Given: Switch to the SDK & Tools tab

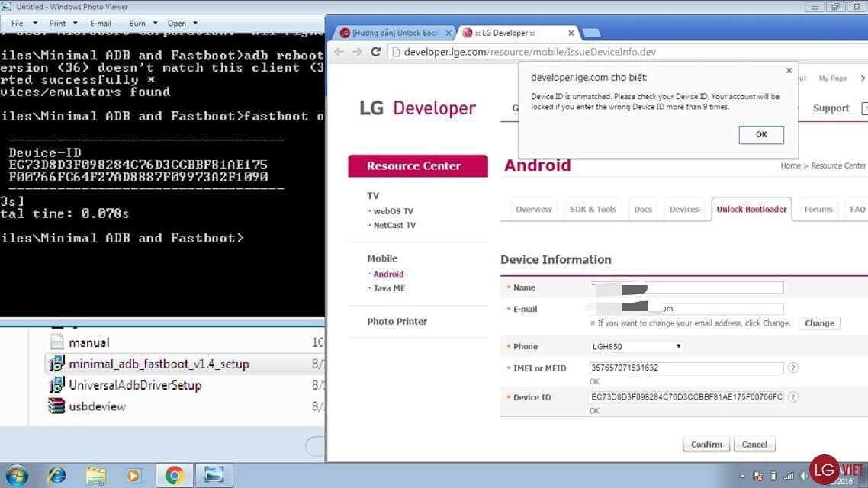Looking at the screenshot, I should 593,210.
